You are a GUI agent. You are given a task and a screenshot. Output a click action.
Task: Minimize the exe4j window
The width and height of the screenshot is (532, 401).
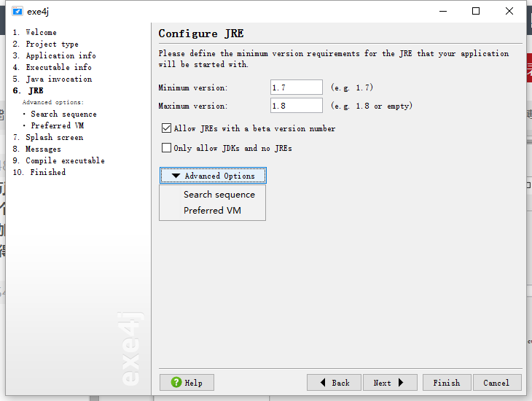(443, 11)
